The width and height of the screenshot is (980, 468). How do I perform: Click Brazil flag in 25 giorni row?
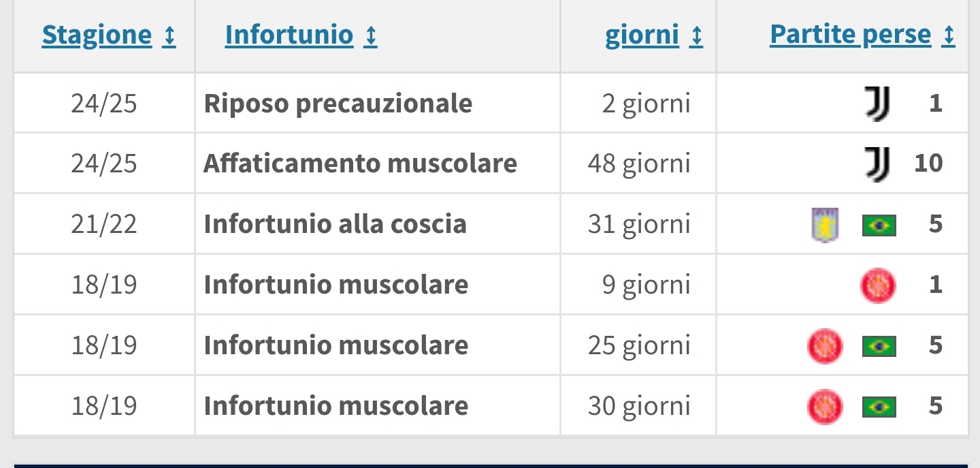coord(879,346)
